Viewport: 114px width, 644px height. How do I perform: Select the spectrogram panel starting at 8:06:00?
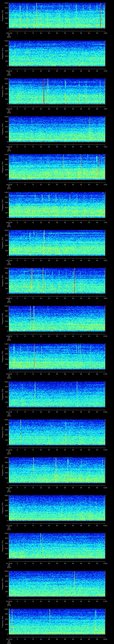tap(57, 205)
